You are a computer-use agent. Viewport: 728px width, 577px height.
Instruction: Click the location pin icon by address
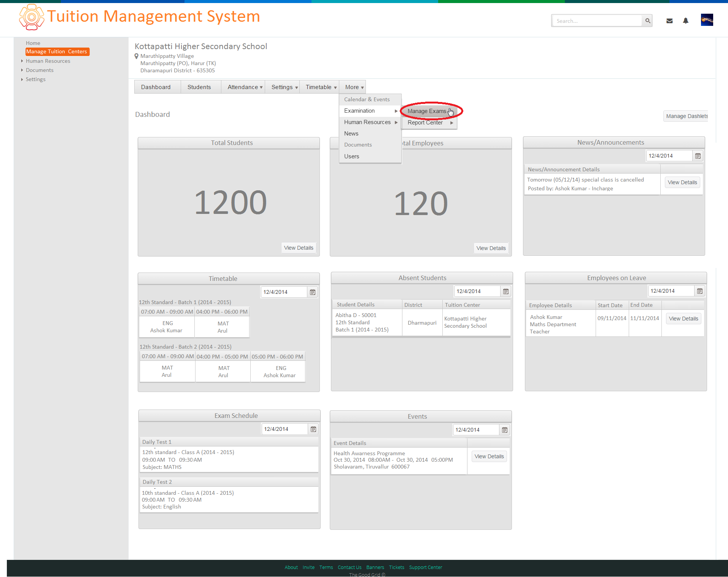(137, 56)
